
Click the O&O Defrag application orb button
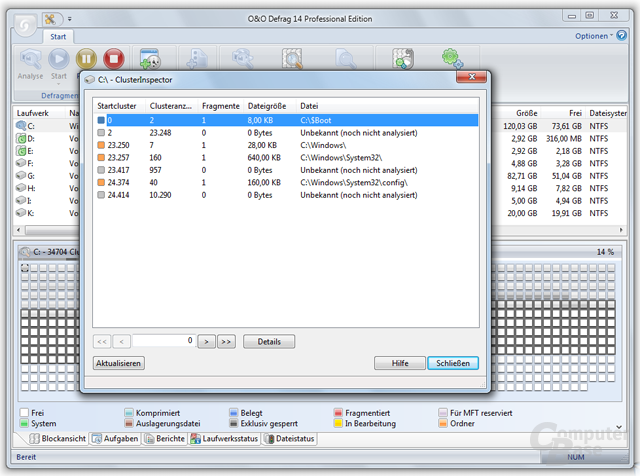(x=25, y=25)
